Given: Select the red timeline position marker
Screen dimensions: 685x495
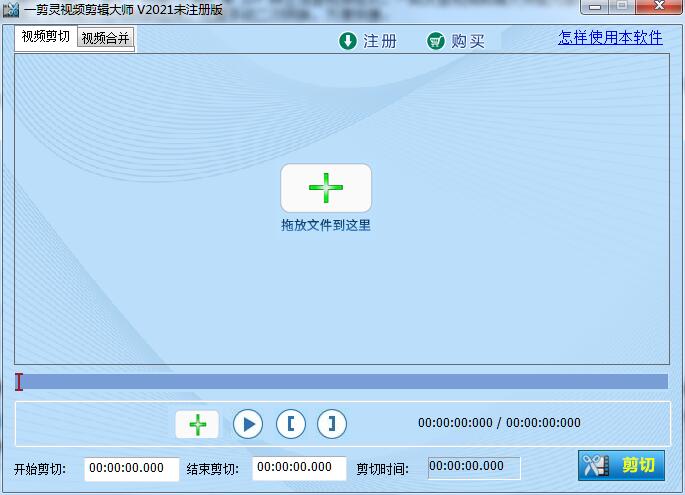Looking at the screenshot, I should tap(19, 382).
